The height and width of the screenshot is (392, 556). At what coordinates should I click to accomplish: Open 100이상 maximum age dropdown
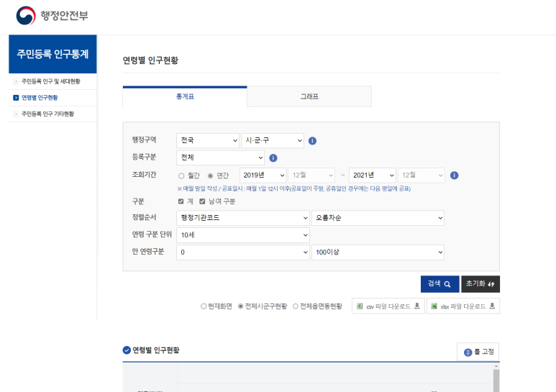(378, 252)
